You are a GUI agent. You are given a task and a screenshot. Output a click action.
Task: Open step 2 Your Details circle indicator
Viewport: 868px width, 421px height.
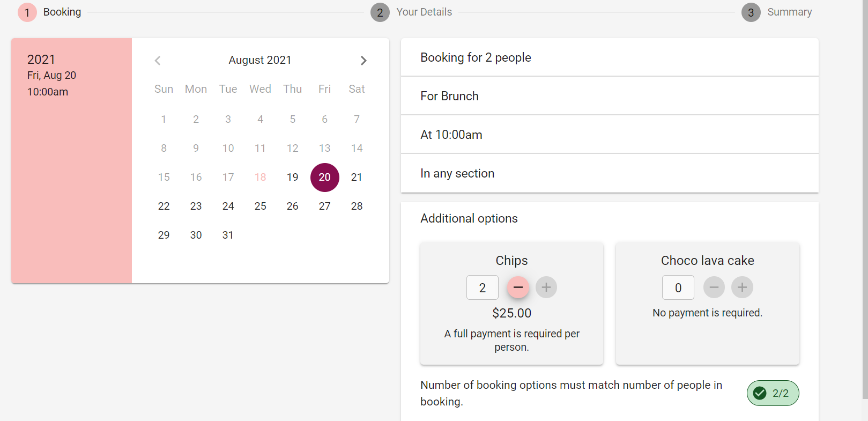(x=380, y=12)
